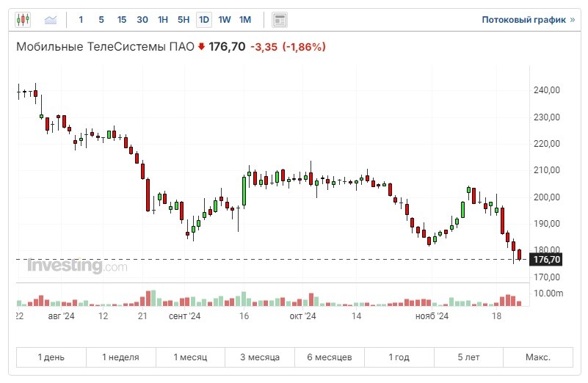Set the 5 minute interval

point(101,20)
